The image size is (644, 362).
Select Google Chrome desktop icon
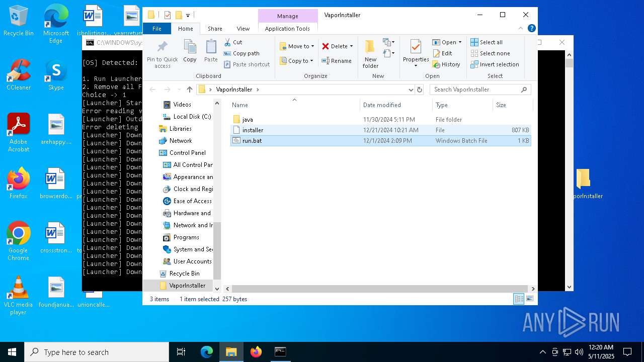point(18,241)
